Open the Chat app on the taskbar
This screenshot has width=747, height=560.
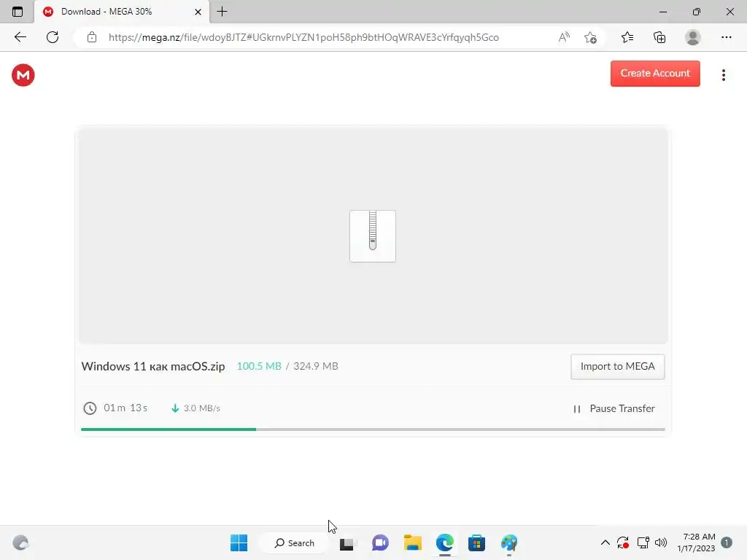379,542
